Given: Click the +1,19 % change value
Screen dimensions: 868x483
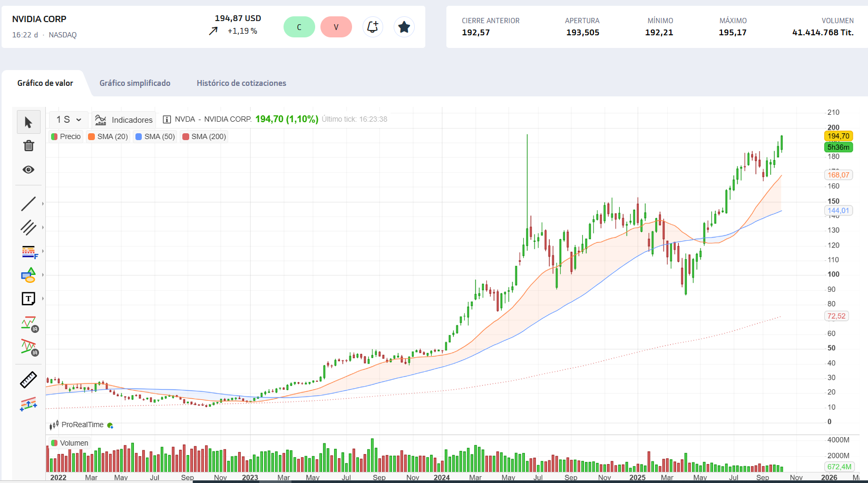Looking at the screenshot, I should [242, 31].
